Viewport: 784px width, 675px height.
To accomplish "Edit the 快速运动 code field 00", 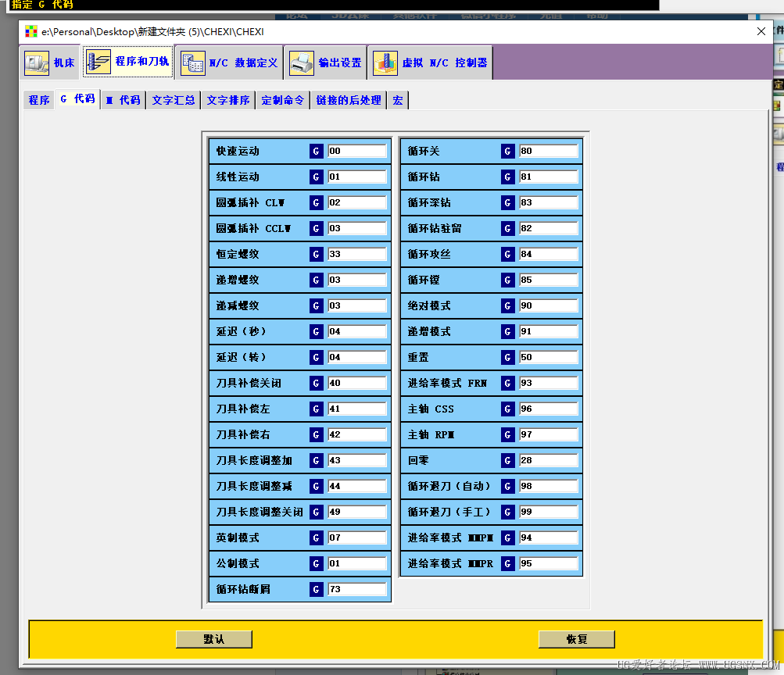I will click(x=357, y=151).
